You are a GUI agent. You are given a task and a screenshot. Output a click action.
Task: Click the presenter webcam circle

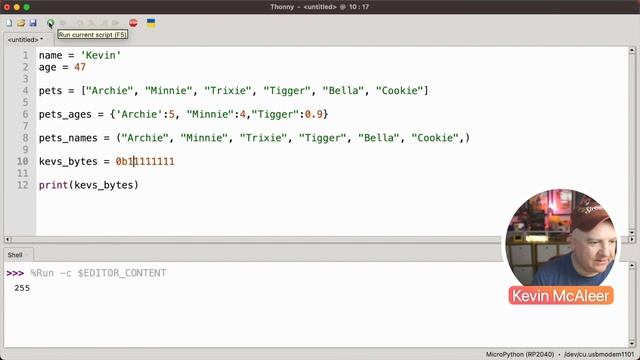tap(561, 241)
